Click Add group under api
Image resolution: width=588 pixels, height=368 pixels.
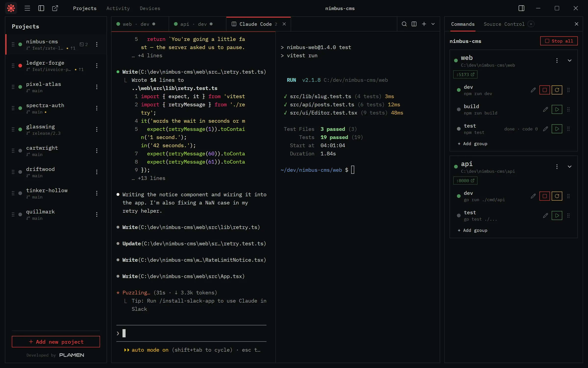(x=472, y=230)
